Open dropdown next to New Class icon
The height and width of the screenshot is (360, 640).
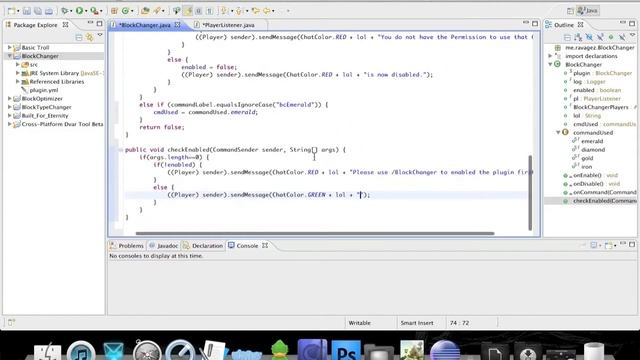(132, 11)
